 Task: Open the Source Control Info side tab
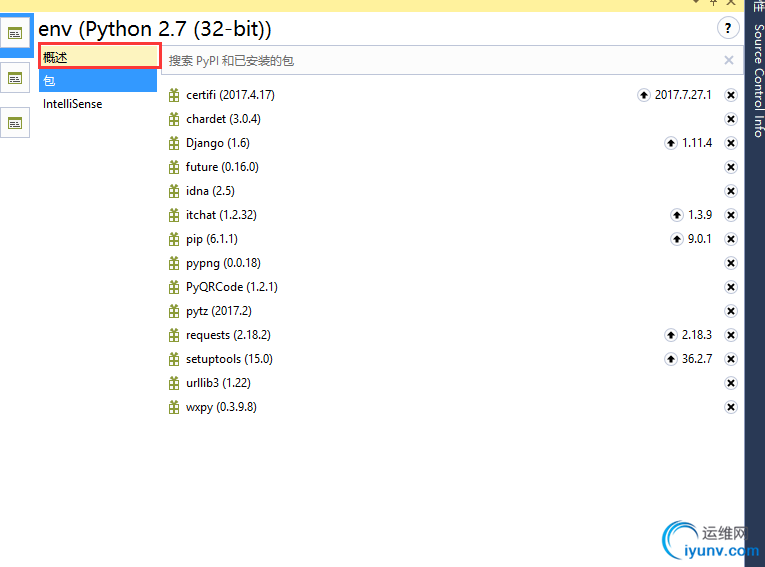coord(758,81)
